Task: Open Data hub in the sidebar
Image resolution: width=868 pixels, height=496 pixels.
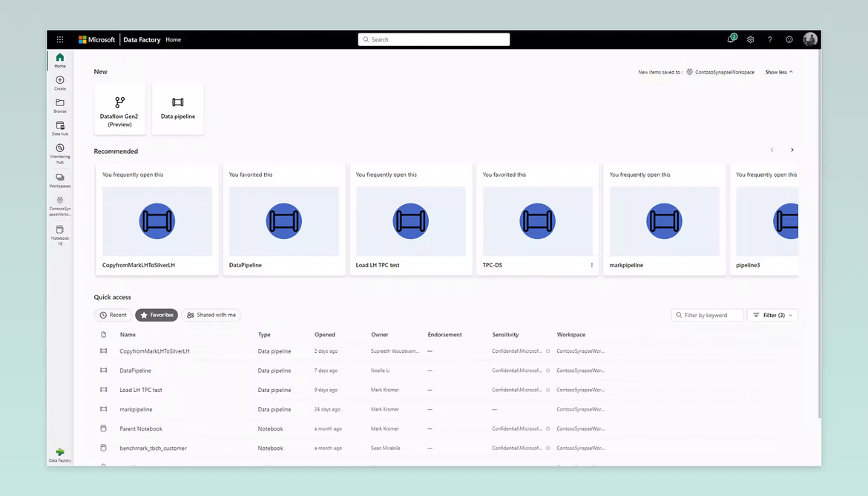Action: point(60,128)
